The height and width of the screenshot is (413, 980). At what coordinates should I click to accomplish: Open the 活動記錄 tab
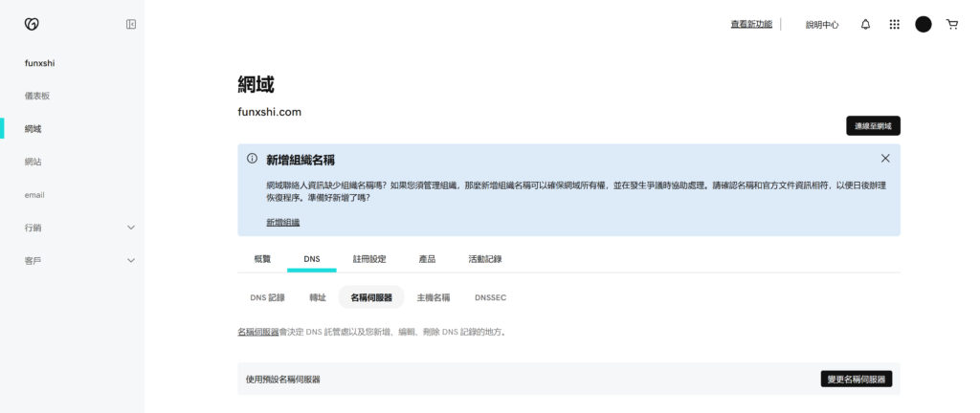(484, 259)
